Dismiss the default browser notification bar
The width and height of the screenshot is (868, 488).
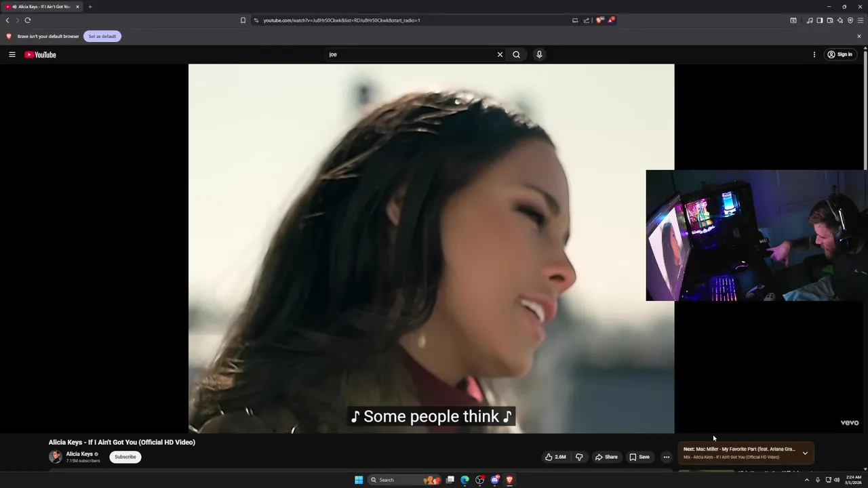point(859,36)
